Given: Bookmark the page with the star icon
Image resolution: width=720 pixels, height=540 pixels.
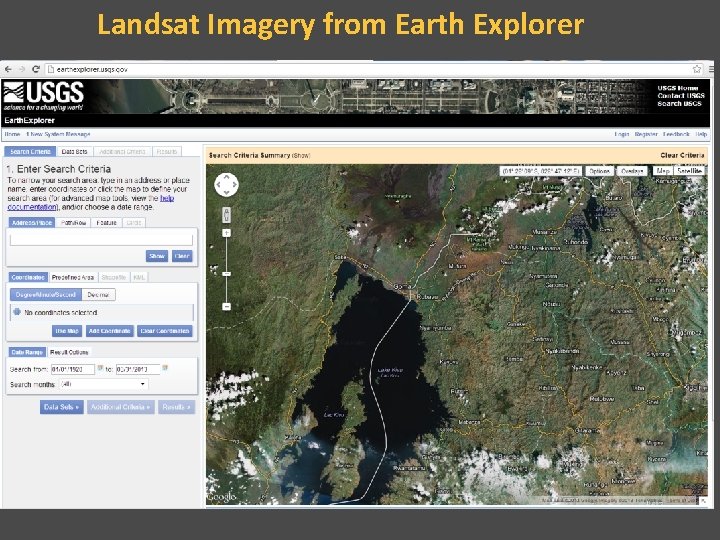Looking at the screenshot, I should (697, 69).
